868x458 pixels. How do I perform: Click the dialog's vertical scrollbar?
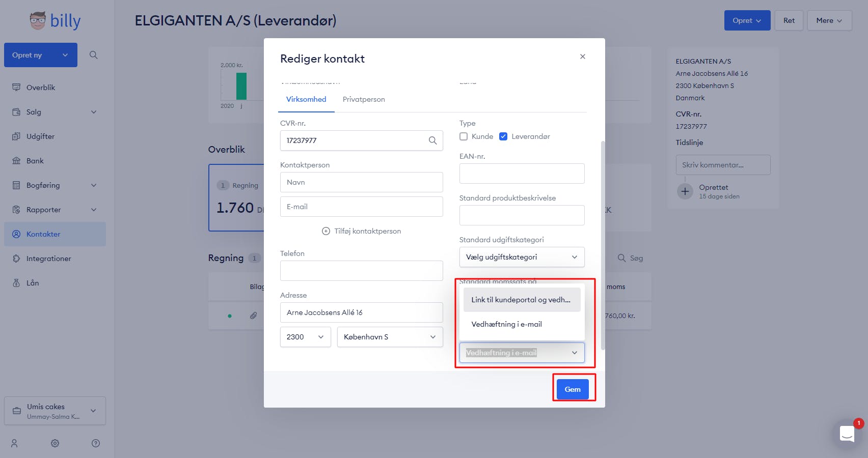(x=603, y=245)
